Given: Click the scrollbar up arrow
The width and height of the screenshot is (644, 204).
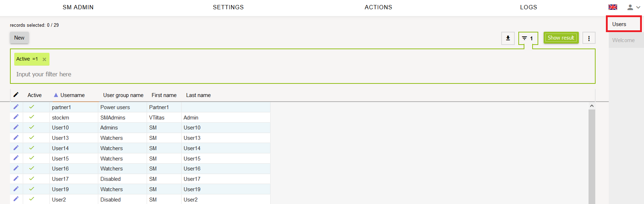Looking at the screenshot, I should pyautogui.click(x=592, y=106).
